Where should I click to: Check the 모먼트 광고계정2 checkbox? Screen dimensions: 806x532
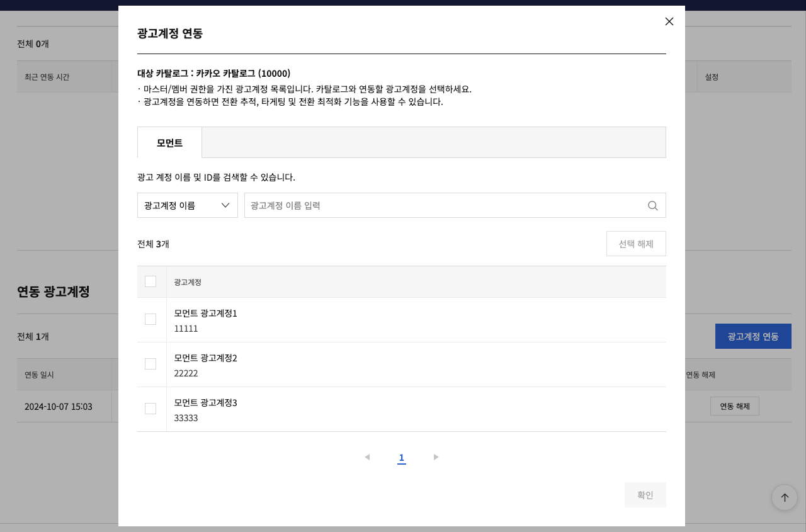coord(150,364)
